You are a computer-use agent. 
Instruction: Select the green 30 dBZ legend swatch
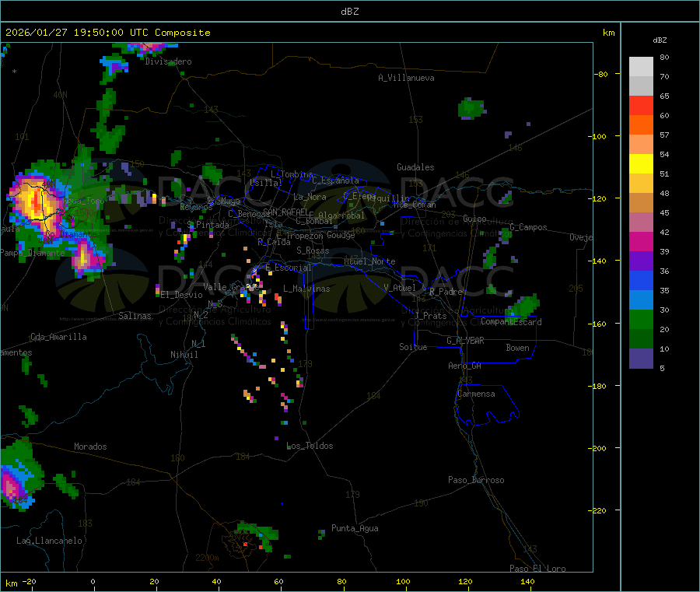[x=641, y=319]
